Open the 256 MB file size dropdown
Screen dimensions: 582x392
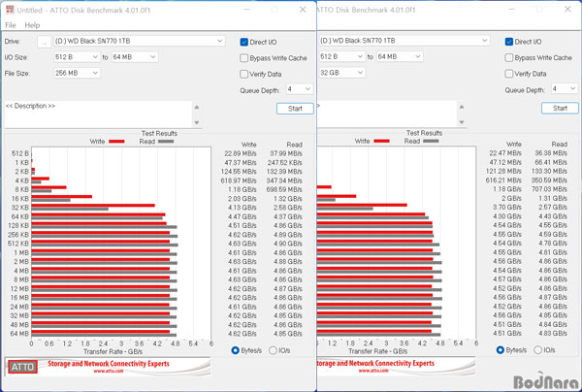pos(77,73)
